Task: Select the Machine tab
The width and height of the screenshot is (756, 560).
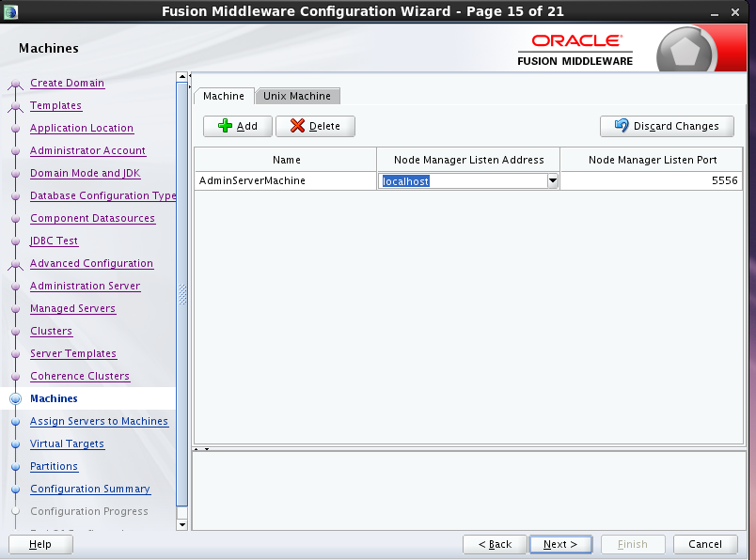Action: [224, 95]
